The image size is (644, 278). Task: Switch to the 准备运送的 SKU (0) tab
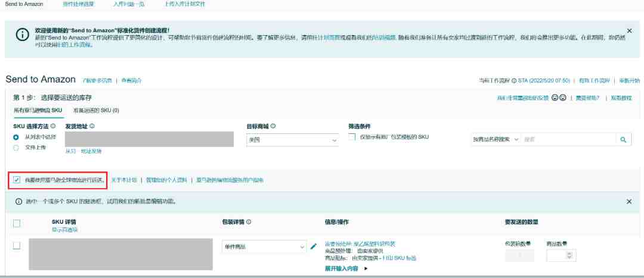click(x=95, y=111)
